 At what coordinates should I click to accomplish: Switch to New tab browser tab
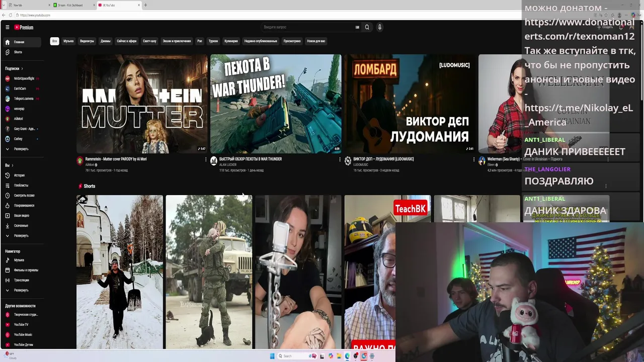[29, 5]
